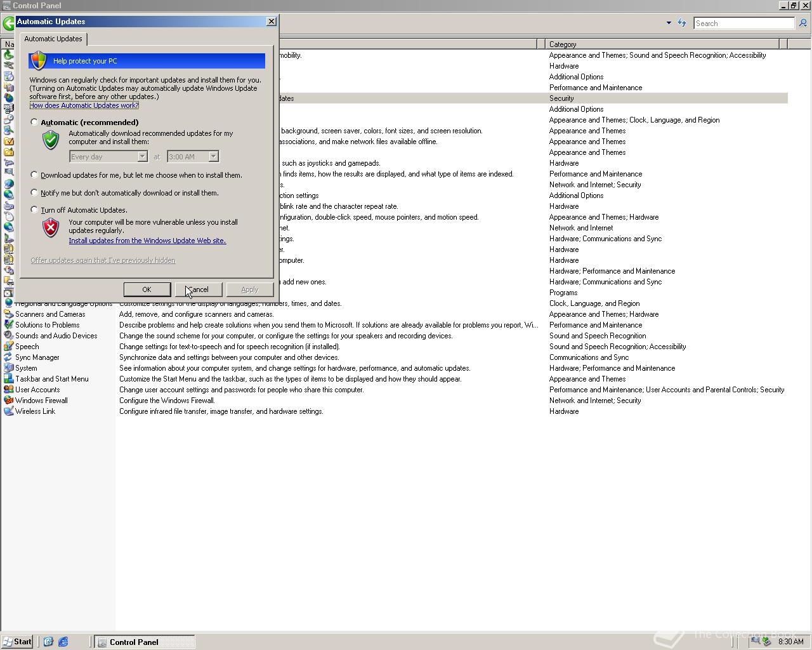Click the Apply button
The height and width of the screenshot is (650, 812).
coord(250,289)
